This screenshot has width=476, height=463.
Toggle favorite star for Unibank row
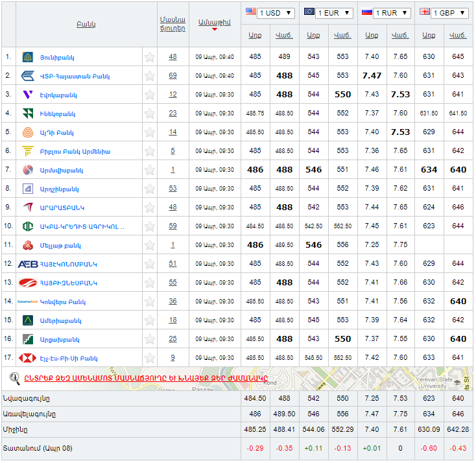point(150,57)
